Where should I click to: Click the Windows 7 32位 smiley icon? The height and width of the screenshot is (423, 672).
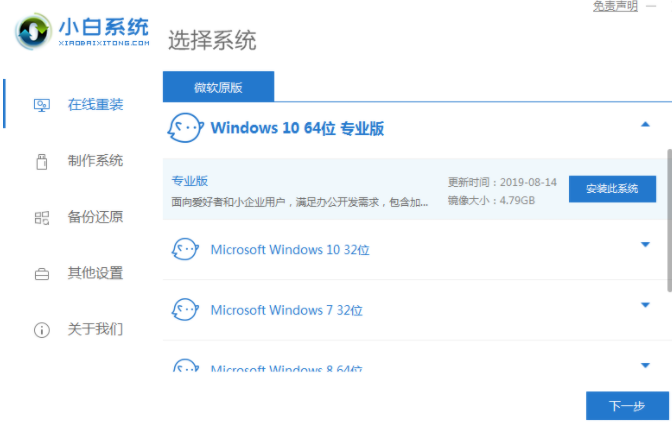[x=185, y=309]
